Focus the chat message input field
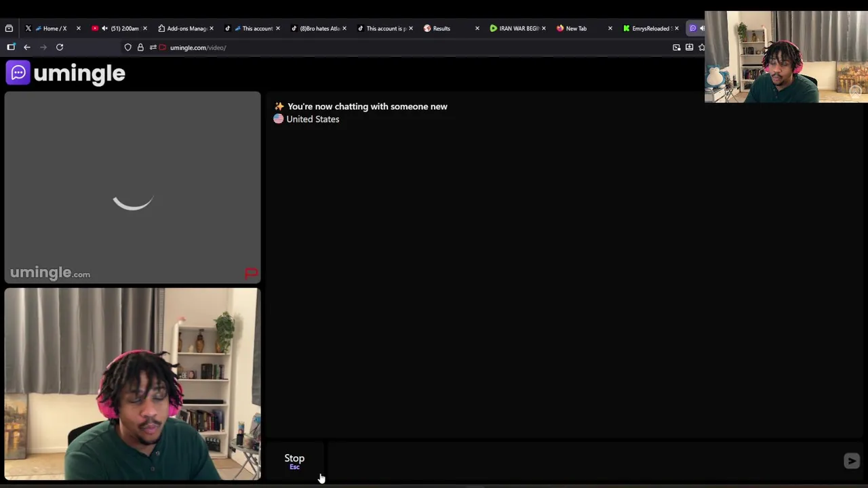Screen dimensions: 868x488 pyautogui.click(x=583, y=461)
